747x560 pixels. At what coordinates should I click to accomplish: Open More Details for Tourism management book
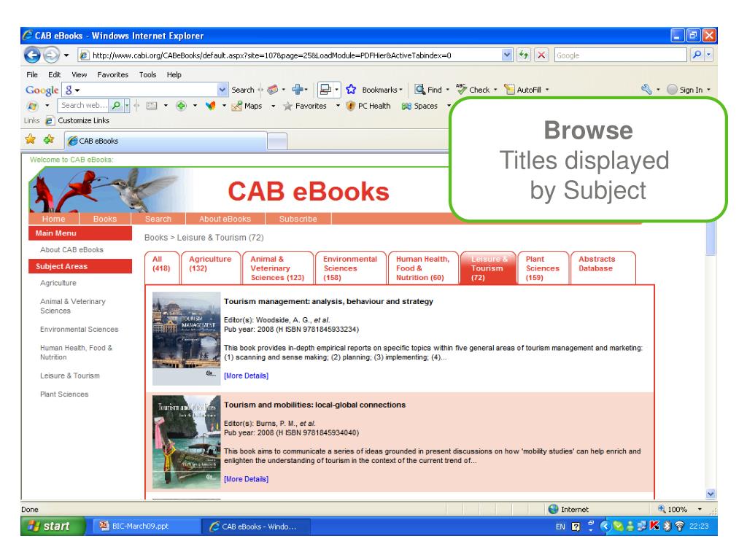pos(247,376)
